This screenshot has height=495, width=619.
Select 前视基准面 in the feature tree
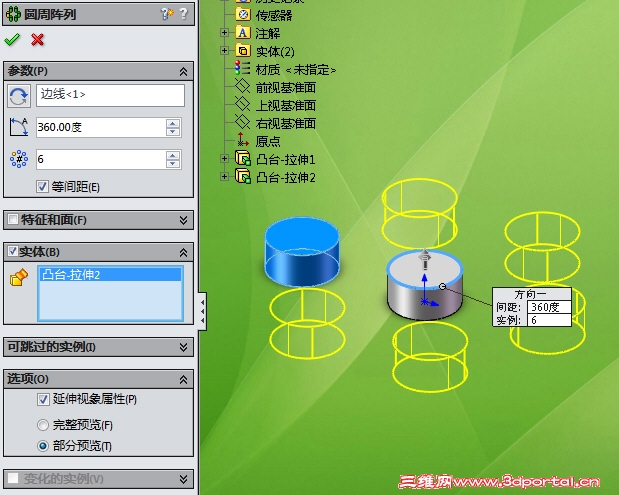[x=286, y=87]
